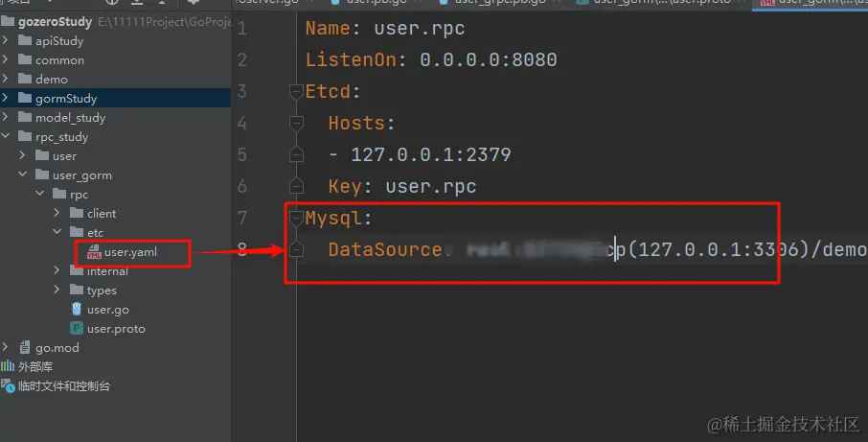Click the Hosts key on line 4
The image size is (868, 442).
pos(356,123)
